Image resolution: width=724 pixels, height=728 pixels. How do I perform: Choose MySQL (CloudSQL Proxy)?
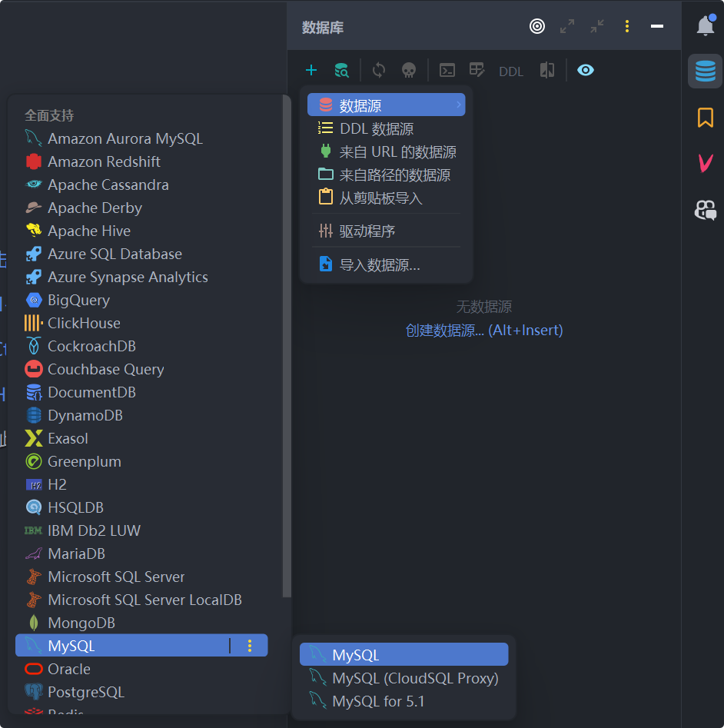tap(404, 678)
